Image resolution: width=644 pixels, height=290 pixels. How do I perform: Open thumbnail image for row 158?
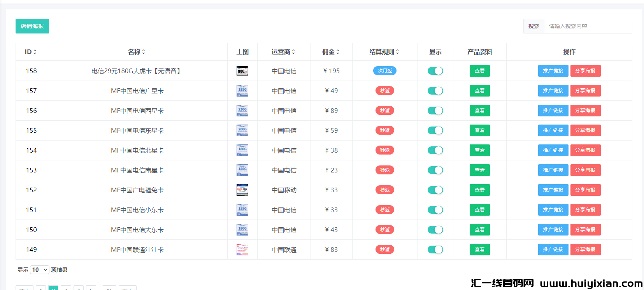tap(242, 71)
